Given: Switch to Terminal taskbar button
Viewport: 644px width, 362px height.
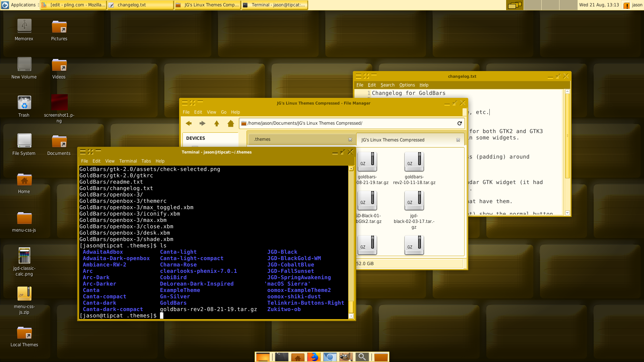Looking at the screenshot, I should (275, 5).
